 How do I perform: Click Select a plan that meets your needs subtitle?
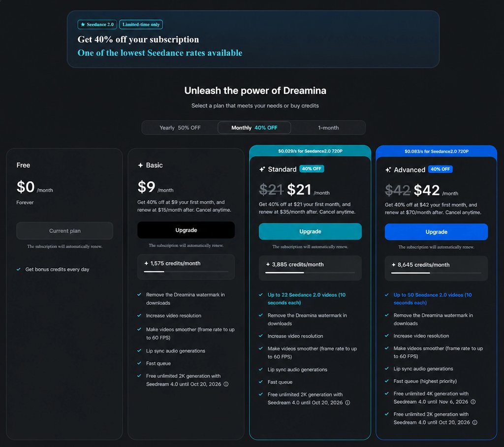[255, 106]
